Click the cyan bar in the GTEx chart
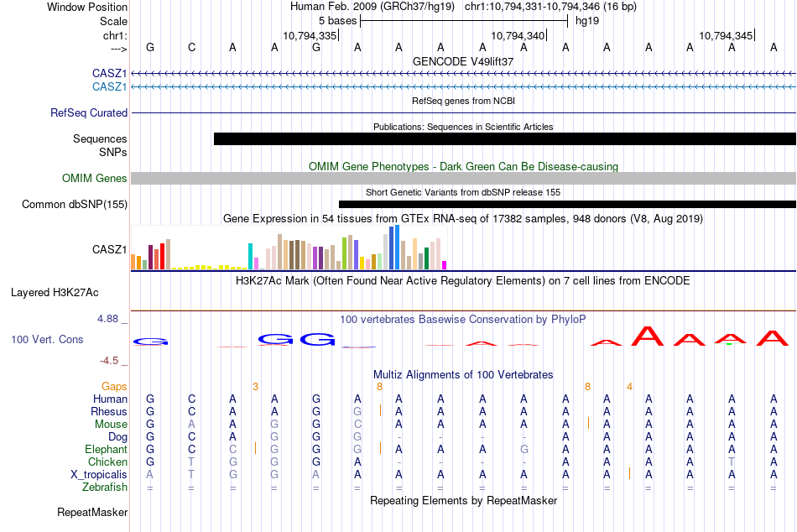The width and height of the screenshot is (797, 532). pyautogui.click(x=250, y=256)
